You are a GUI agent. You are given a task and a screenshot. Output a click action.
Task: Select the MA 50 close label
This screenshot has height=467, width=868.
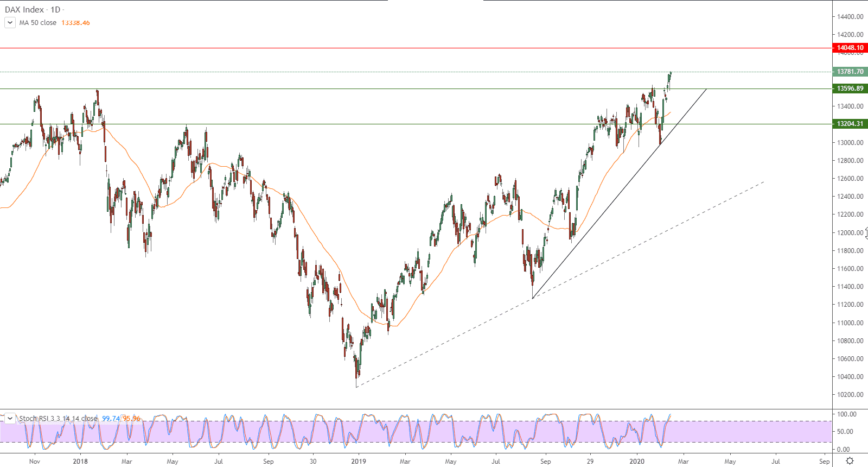[38, 23]
